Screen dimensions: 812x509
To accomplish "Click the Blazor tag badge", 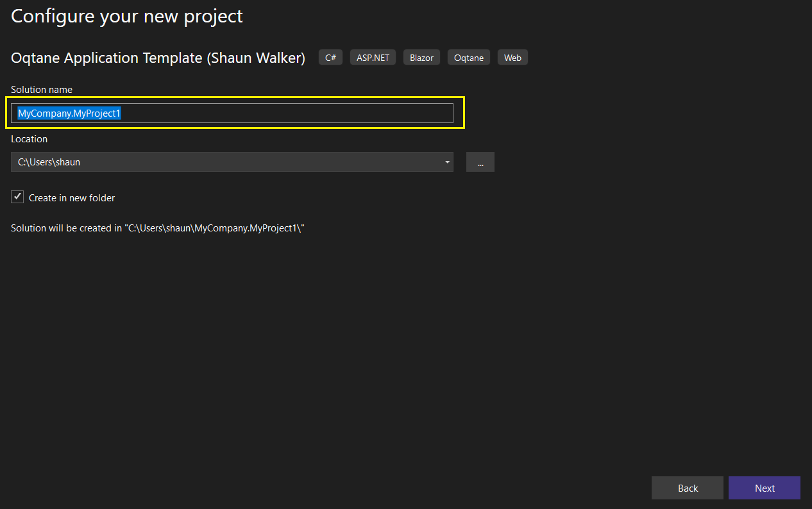I will click(421, 58).
